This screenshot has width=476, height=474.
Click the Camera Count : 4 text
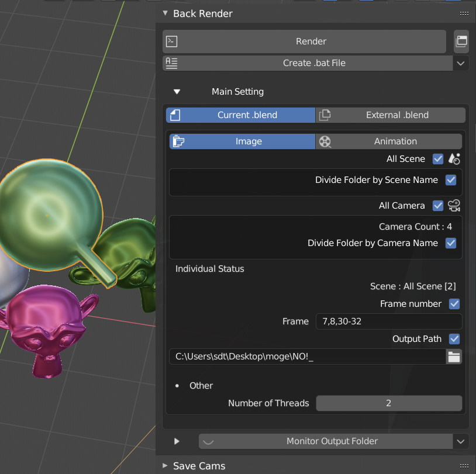tap(415, 227)
